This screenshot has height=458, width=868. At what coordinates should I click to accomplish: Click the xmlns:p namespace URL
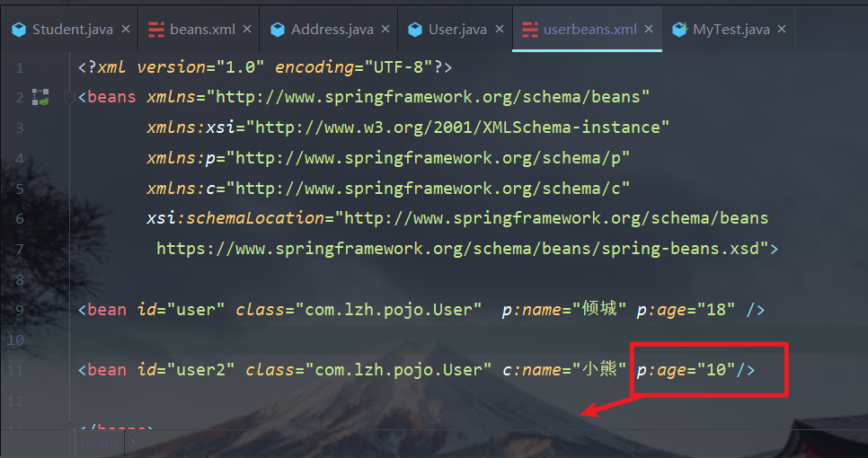[428, 158]
